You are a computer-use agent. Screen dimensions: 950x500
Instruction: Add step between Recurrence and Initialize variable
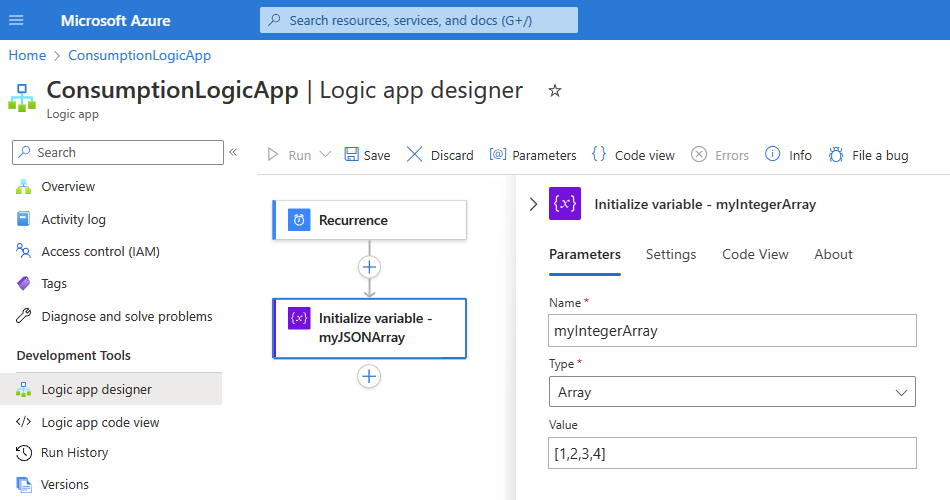pyautogui.click(x=370, y=267)
